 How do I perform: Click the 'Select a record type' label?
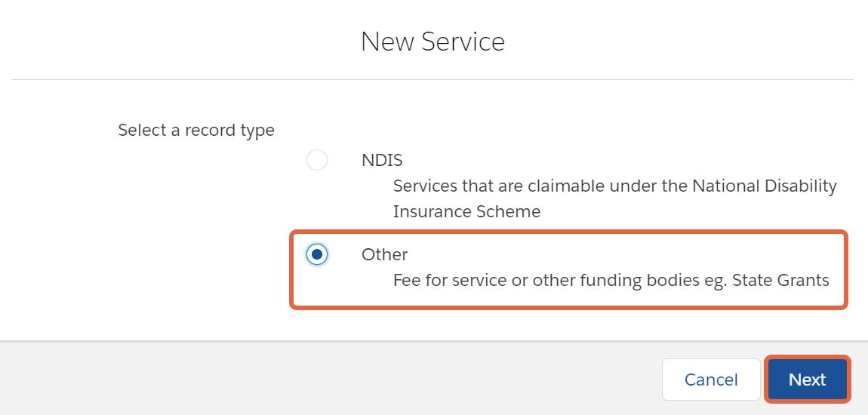pyautogui.click(x=196, y=130)
